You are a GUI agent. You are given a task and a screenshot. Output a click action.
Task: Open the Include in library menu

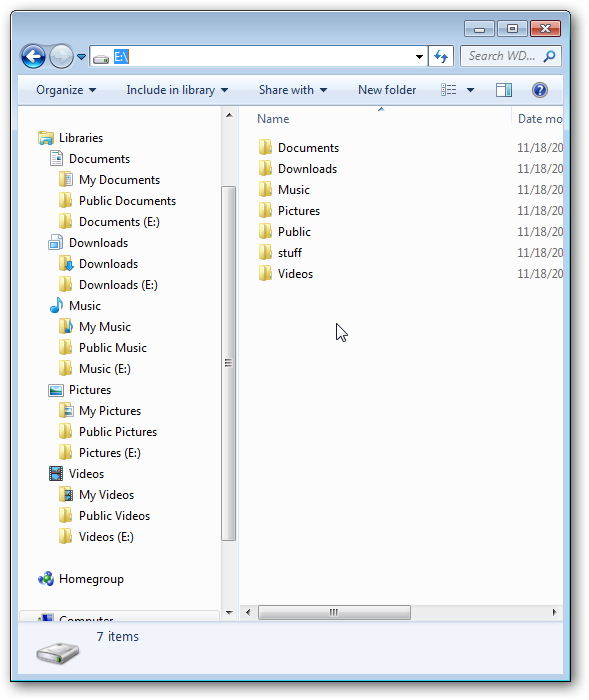pyautogui.click(x=177, y=90)
